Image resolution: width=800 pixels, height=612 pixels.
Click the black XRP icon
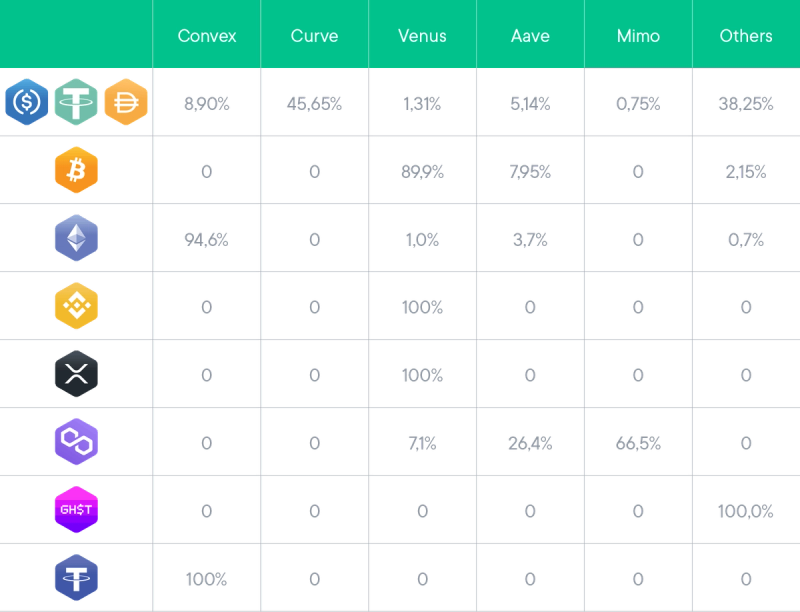coord(77,374)
